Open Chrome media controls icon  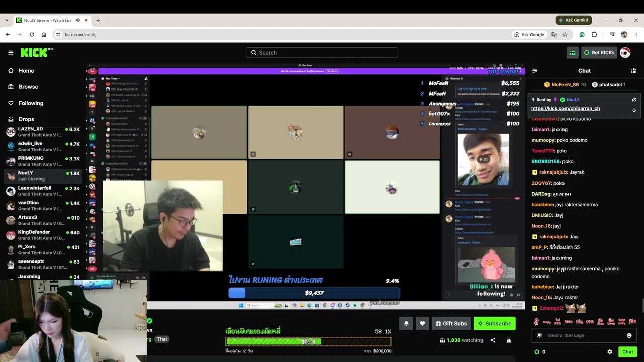click(612, 35)
